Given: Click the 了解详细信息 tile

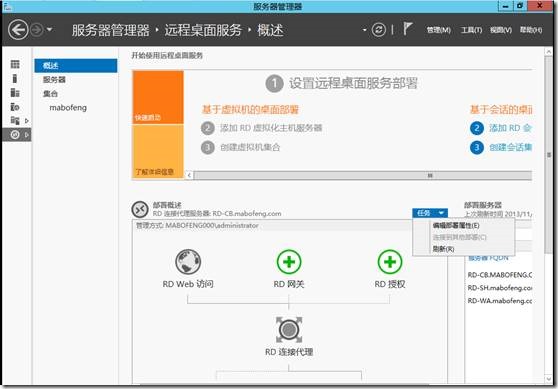Looking at the screenshot, I should point(158,152).
